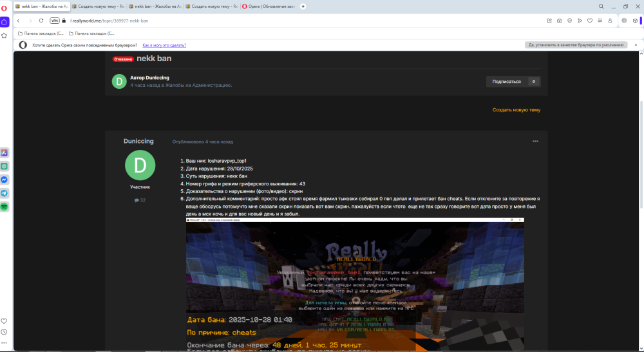Image resolution: width=644 pixels, height=352 pixels.
Task: Set Opera as default browser button
Action: (x=576, y=45)
